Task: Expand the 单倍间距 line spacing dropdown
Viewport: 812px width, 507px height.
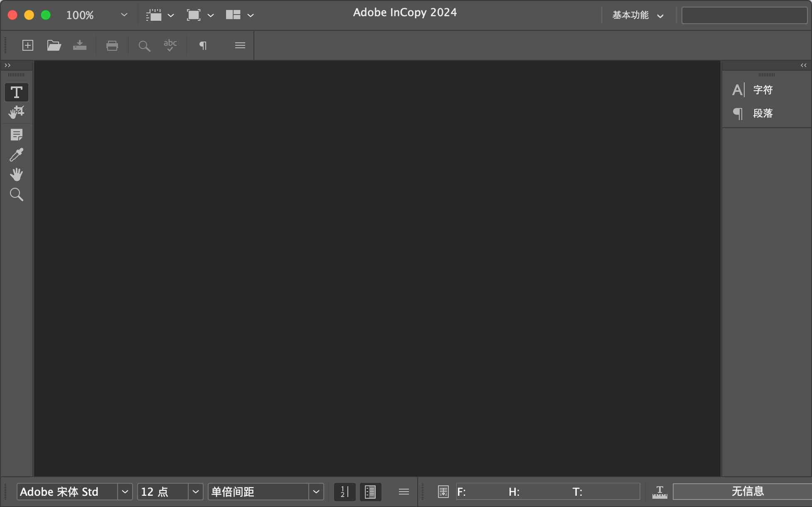Action: pyautogui.click(x=316, y=492)
